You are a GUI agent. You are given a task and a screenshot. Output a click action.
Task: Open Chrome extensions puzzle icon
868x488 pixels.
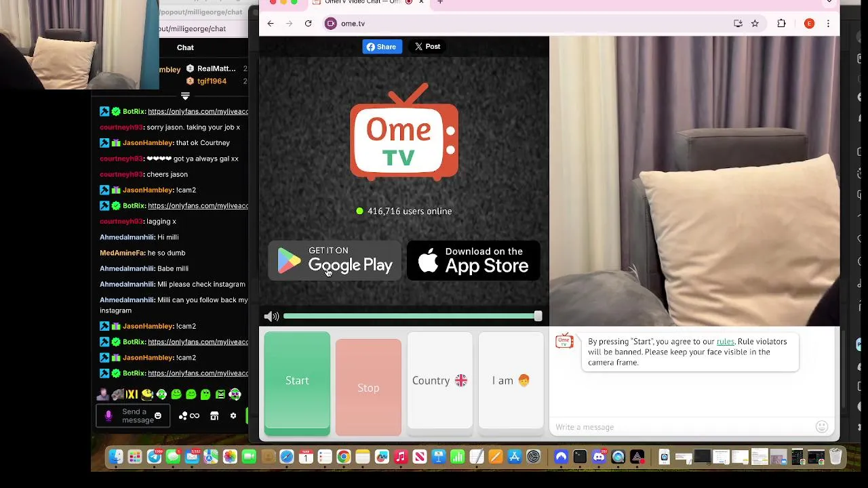pos(781,24)
